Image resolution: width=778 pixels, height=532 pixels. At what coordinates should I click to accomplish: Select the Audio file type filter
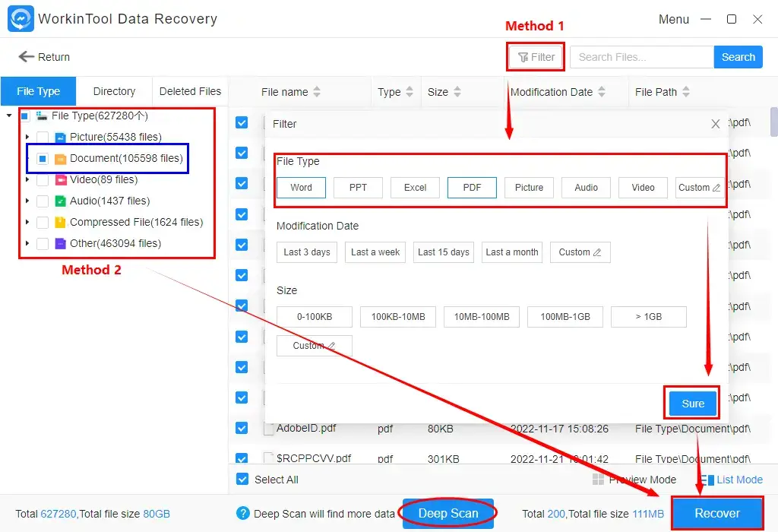586,188
